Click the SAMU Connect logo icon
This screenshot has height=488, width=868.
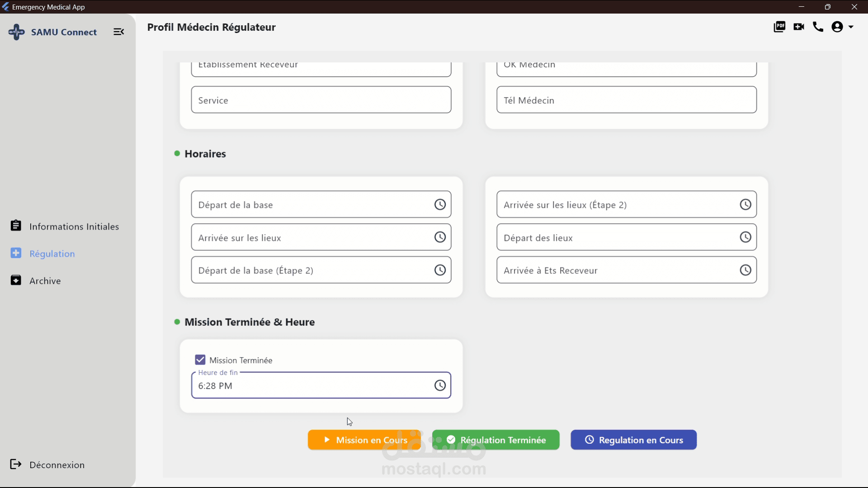[16, 32]
